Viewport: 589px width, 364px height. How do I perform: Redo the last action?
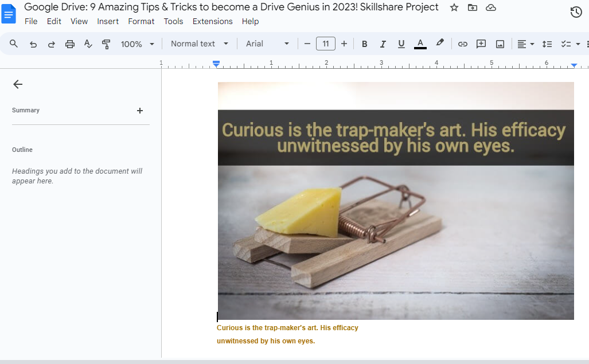point(52,44)
